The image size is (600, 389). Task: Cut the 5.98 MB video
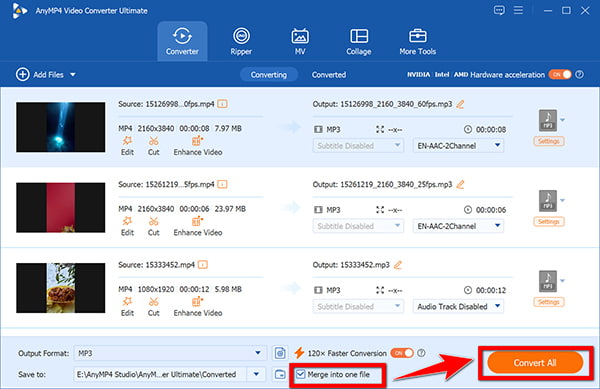[153, 306]
